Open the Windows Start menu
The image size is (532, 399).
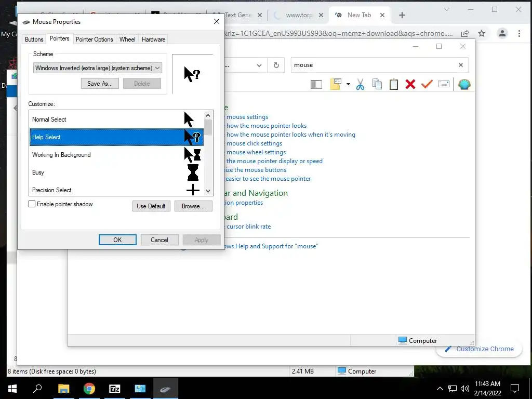[x=12, y=389]
